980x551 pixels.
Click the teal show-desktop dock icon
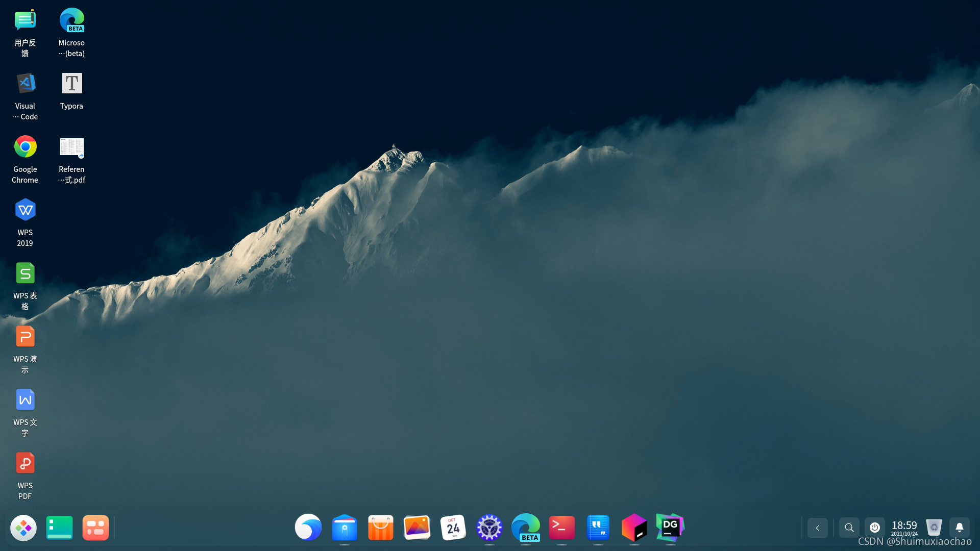click(60, 528)
